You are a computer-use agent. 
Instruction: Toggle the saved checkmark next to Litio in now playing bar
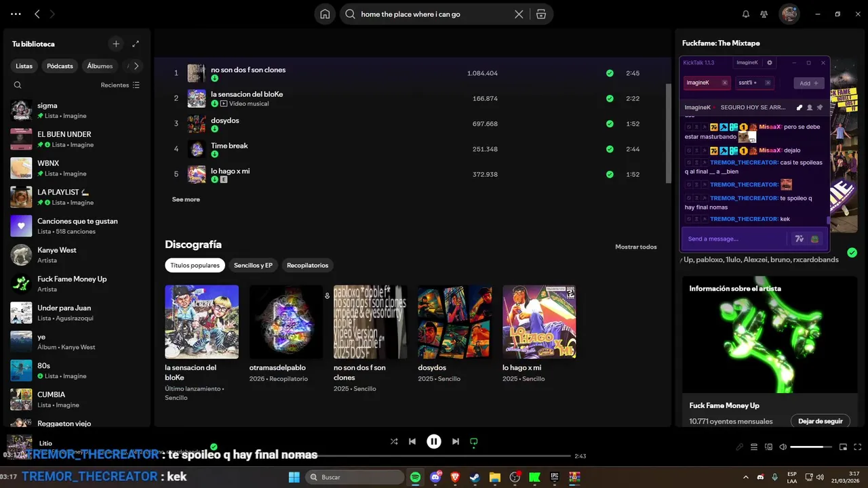tap(214, 447)
